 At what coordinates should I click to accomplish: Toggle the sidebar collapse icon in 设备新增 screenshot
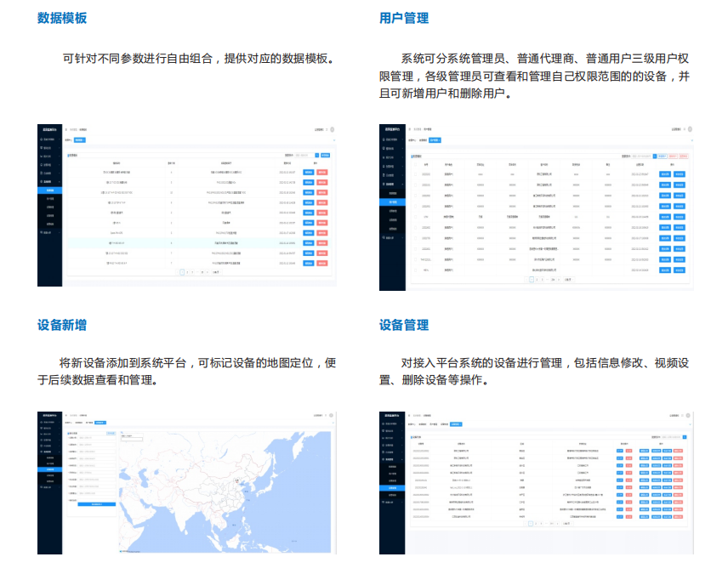(66, 415)
